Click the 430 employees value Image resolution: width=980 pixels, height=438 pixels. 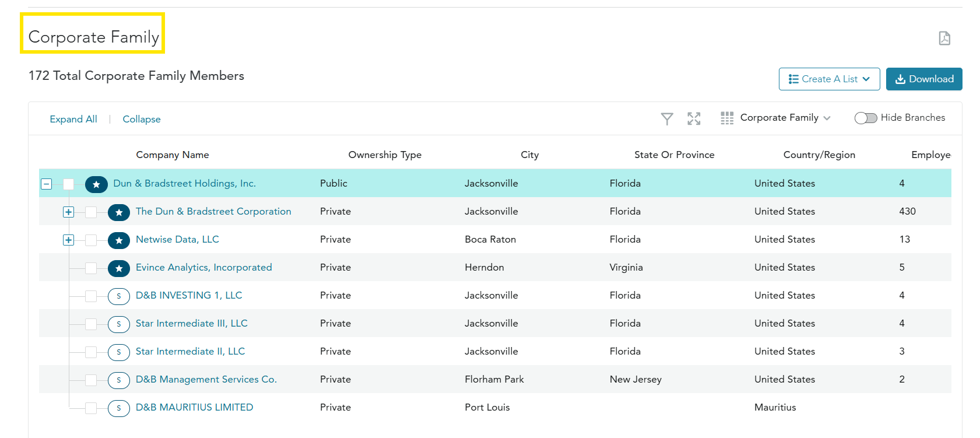click(907, 211)
